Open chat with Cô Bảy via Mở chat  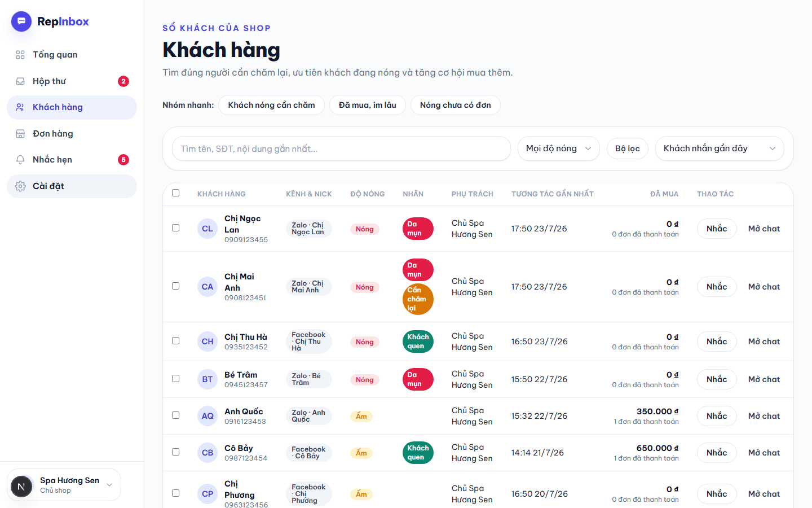point(764,453)
